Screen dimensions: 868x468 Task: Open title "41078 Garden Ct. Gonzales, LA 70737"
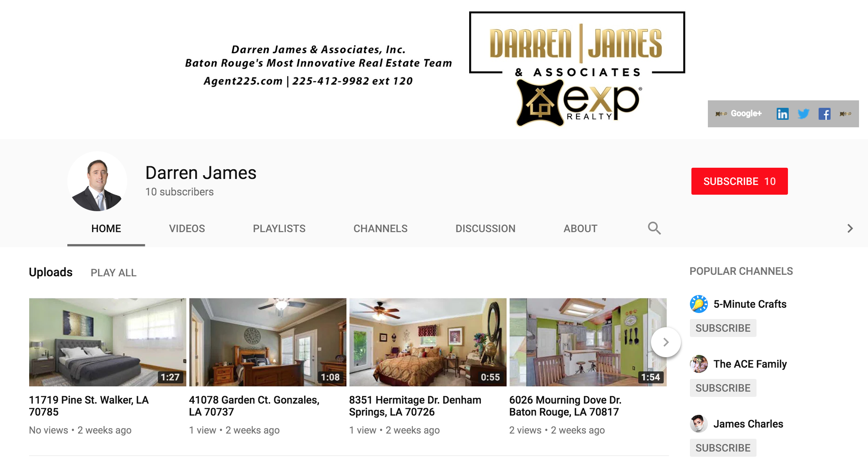click(254, 406)
